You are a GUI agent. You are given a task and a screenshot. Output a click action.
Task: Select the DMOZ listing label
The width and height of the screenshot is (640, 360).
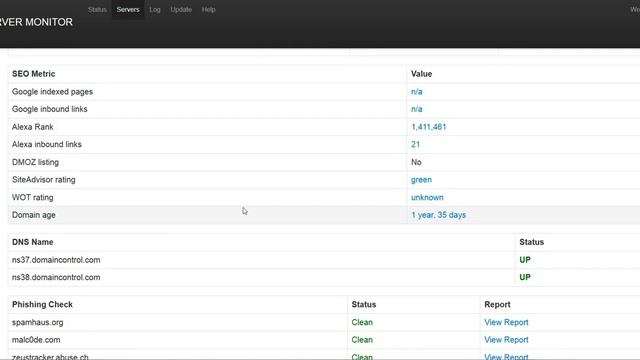(35, 162)
